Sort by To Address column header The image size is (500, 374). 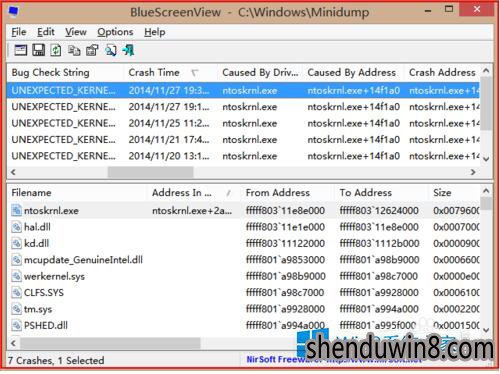point(381,193)
